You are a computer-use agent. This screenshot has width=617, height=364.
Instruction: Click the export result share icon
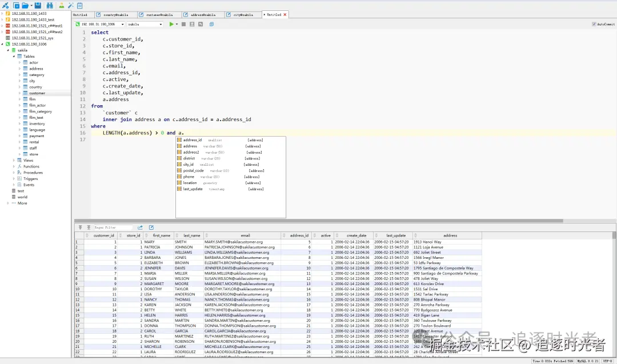(x=140, y=227)
